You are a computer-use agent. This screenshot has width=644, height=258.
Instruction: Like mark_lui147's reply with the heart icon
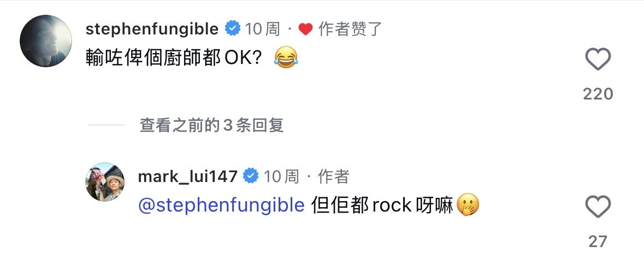[x=598, y=207]
